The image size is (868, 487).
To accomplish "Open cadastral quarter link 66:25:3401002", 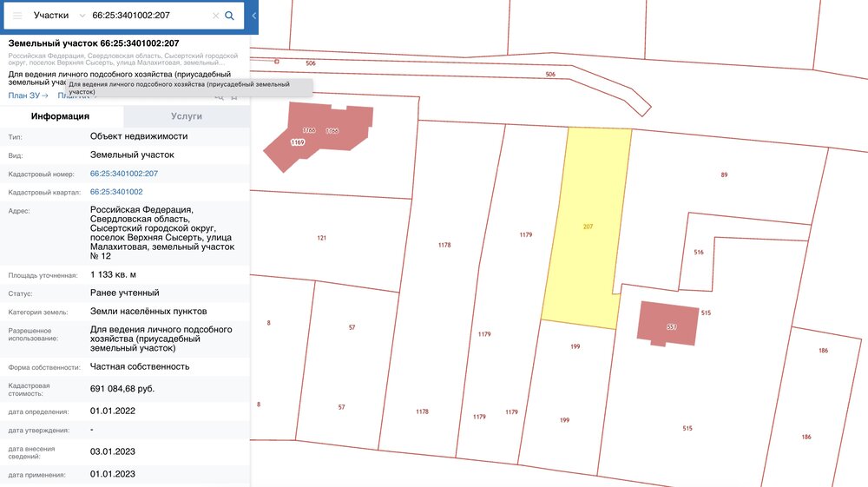I will pyautogui.click(x=116, y=192).
